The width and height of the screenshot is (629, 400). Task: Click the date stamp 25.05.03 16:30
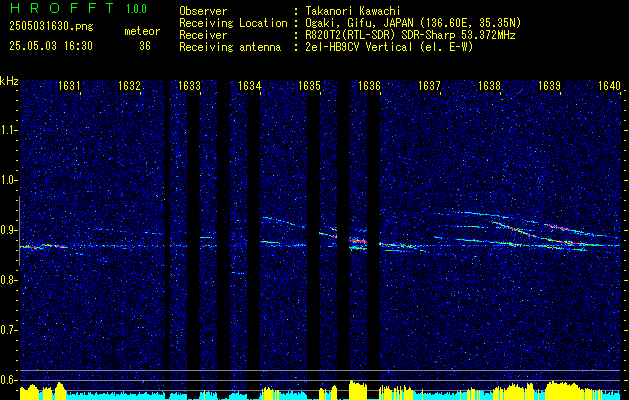[51, 46]
